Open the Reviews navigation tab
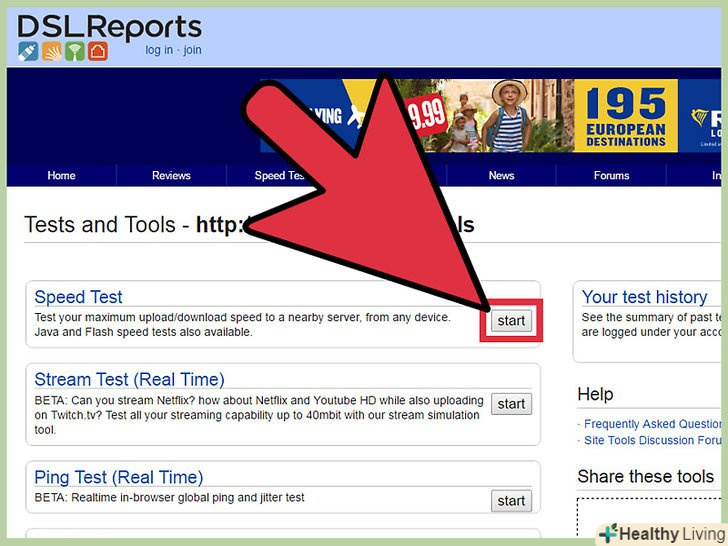728x546 pixels. 171,176
